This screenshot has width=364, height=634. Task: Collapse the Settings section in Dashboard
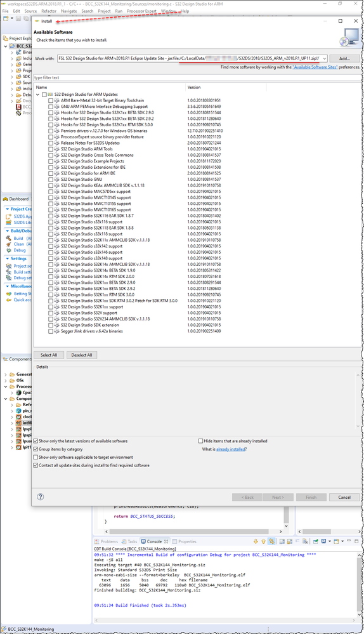click(7, 258)
